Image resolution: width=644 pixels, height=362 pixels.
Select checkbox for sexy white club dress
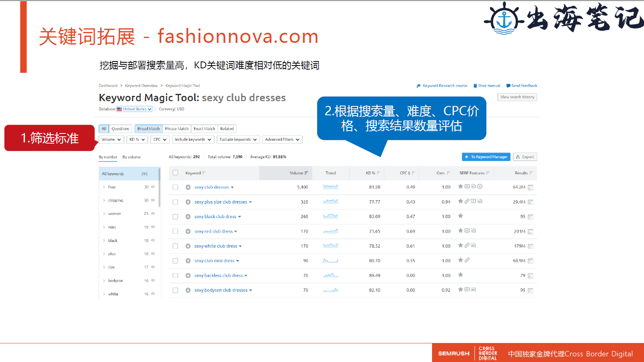(x=175, y=246)
